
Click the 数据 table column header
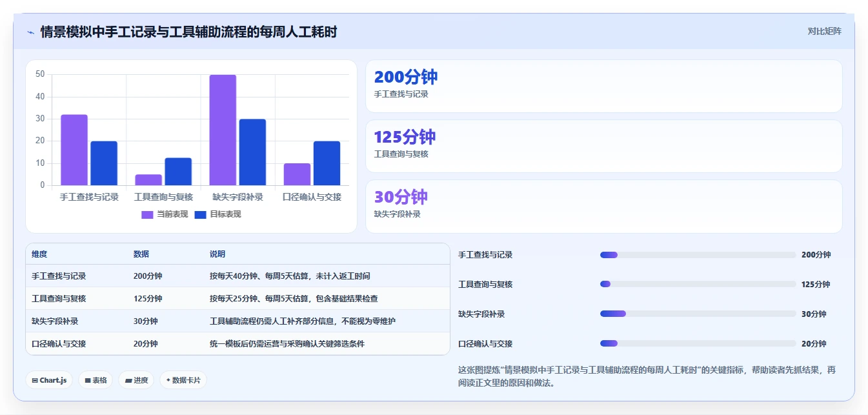(141, 254)
